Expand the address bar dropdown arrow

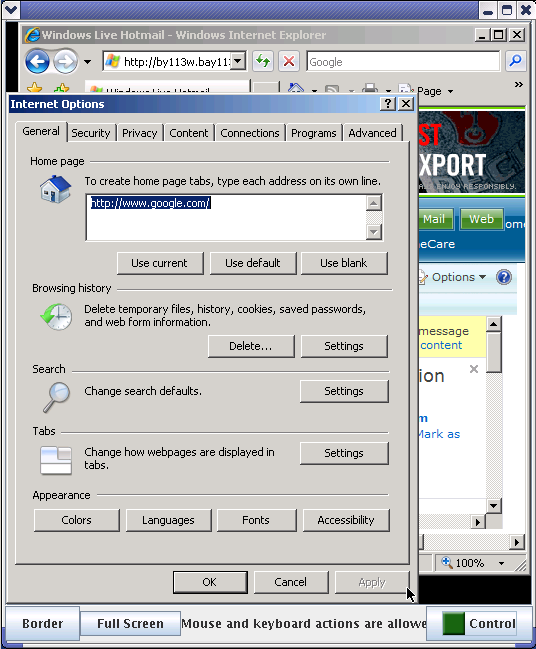click(x=238, y=62)
